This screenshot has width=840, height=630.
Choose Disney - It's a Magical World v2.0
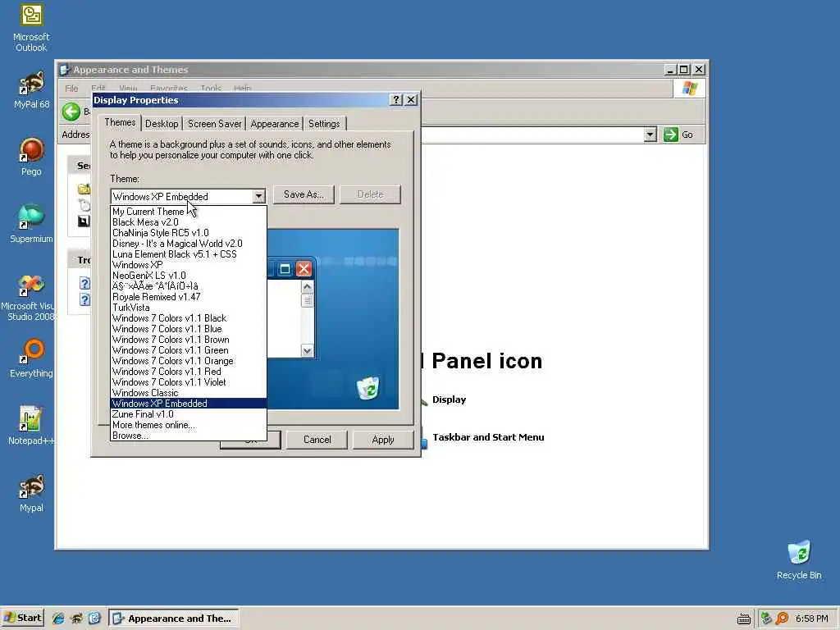pos(189,244)
